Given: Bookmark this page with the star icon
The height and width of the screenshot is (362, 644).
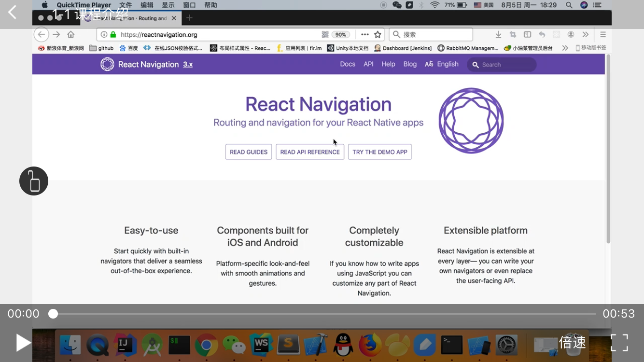Looking at the screenshot, I should coord(378,35).
